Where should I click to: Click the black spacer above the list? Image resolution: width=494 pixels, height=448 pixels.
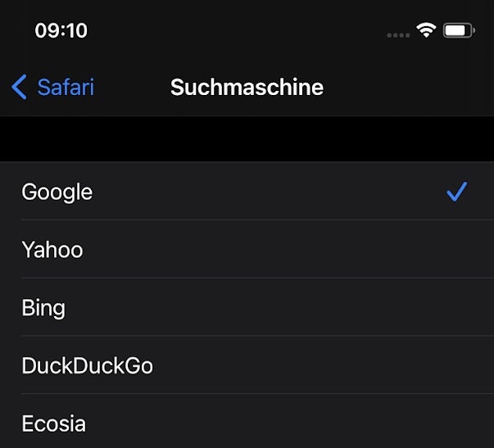(x=247, y=139)
